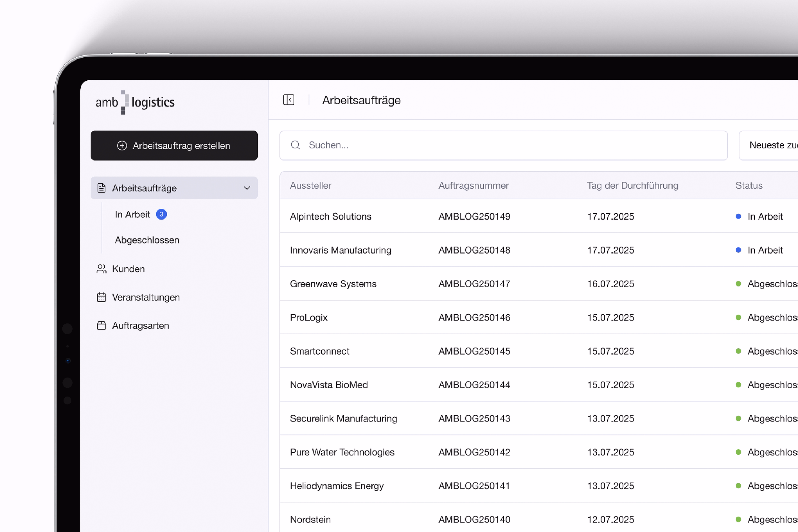The height and width of the screenshot is (532, 798).
Task: Sort by the Auftragsnummer column header
Action: tap(474, 185)
